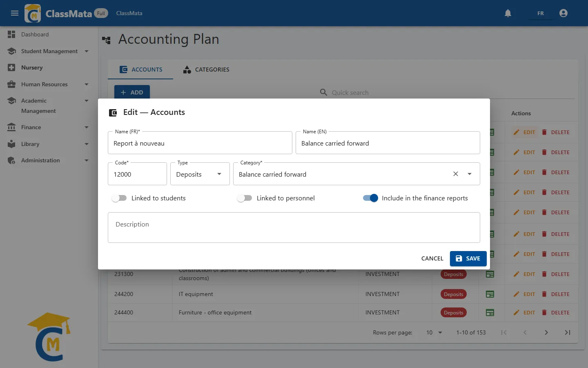Go to previous page of accounts
The image size is (588, 368).
click(525, 332)
